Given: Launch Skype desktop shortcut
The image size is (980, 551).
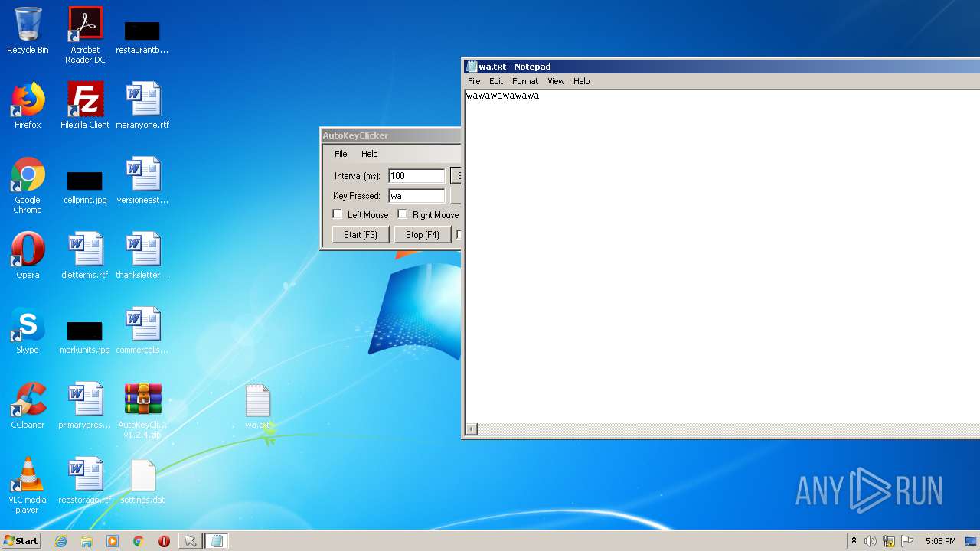Looking at the screenshot, I should 28,331.
